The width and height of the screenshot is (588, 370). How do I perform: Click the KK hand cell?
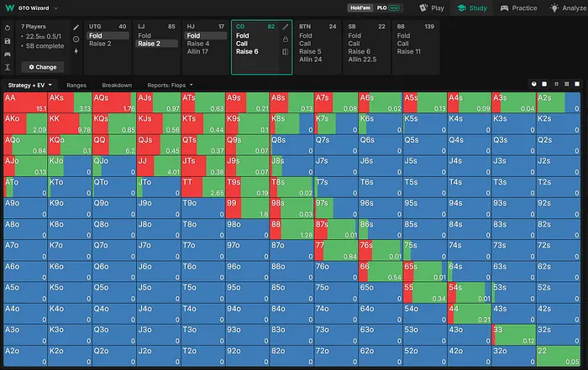coord(70,124)
